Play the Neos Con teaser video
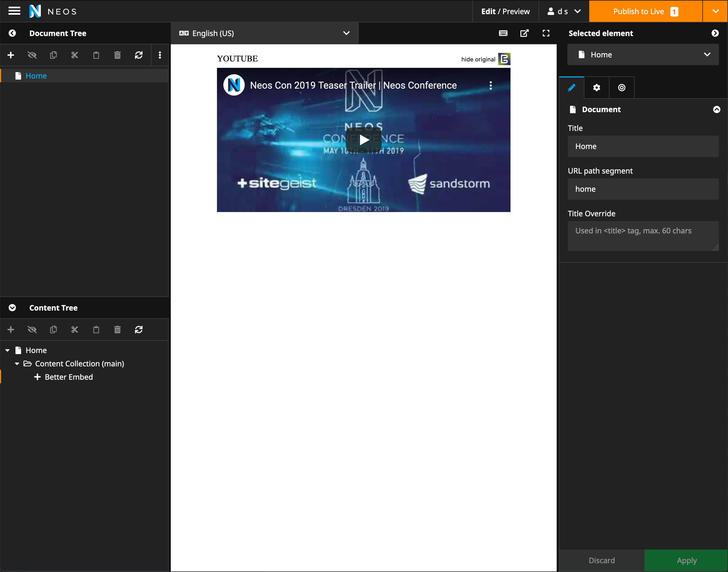Screen dimensions: 728x572 coord(363,140)
